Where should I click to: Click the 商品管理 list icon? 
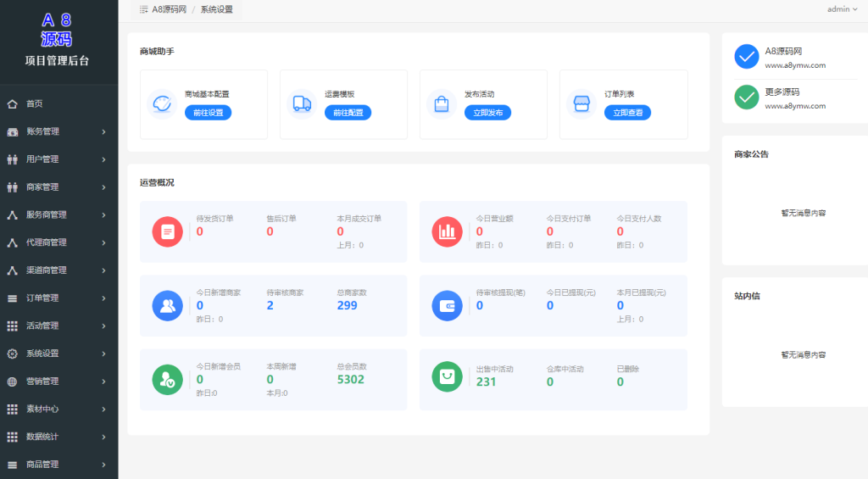(12, 465)
